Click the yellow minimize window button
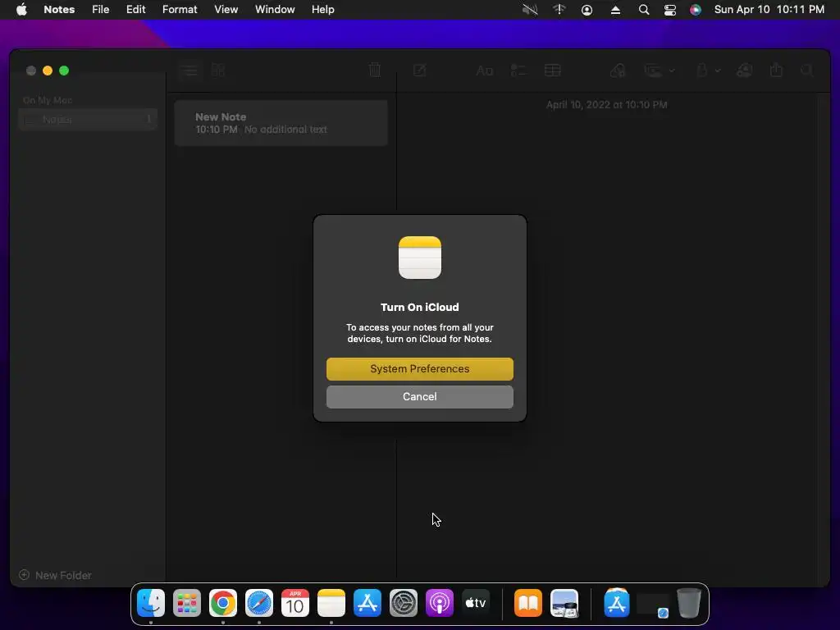840x630 pixels. (x=48, y=71)
